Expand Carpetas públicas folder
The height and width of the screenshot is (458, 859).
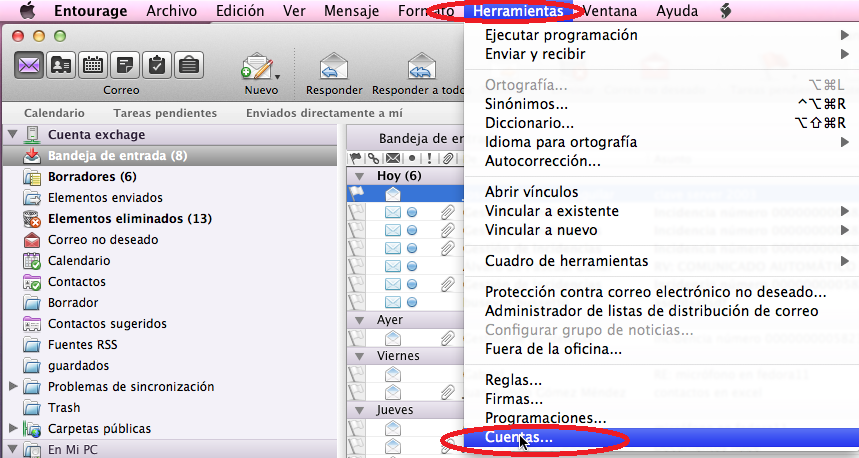pos(13,428)
